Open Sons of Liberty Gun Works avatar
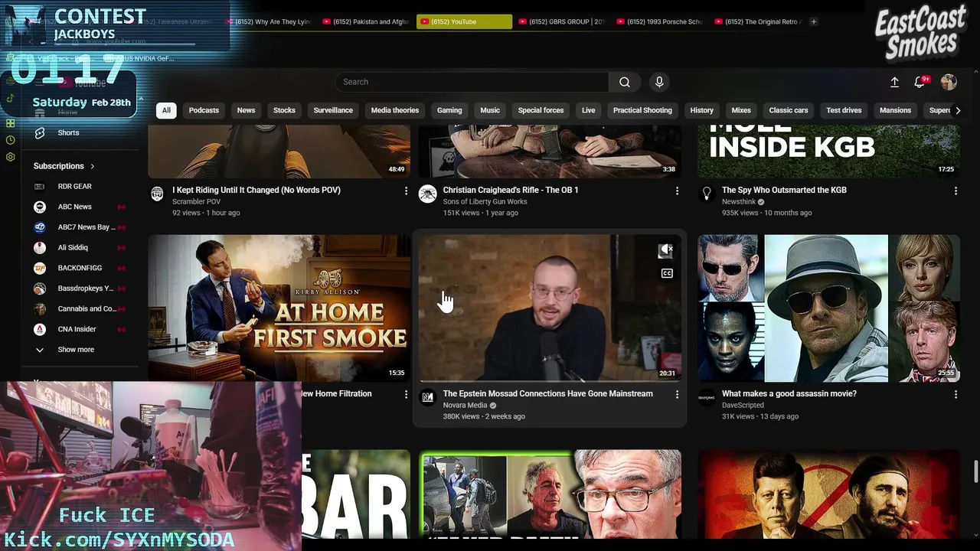The height and width of the screenshot is (551, 980). pos(428,194)
